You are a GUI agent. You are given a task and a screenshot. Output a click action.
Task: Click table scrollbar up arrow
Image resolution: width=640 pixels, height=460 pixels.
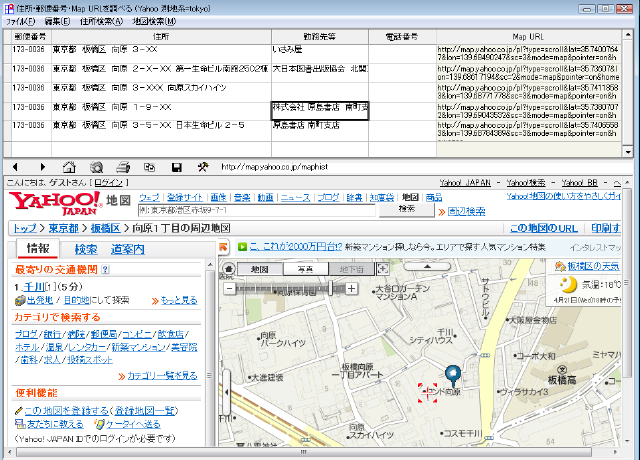[x=628, y=35]
